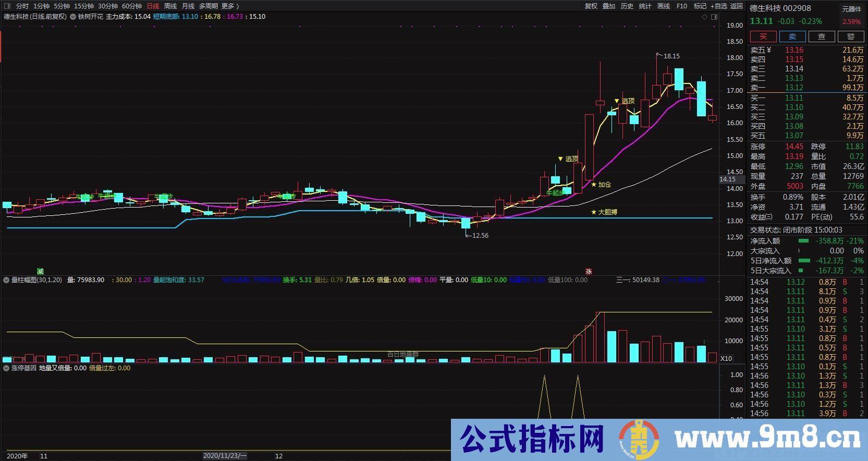Open 画线 drawing tools

pos(664,6)
